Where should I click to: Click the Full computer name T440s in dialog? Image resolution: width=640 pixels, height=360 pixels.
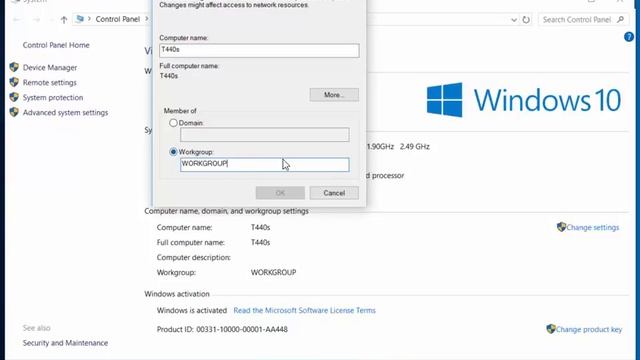point(169,76)
